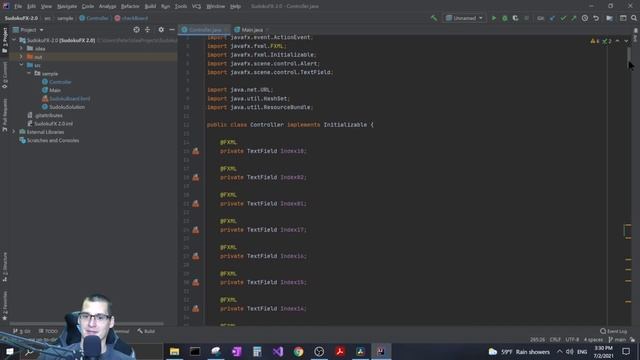Toggle the Pull Requests side tab

coord(4,115)
